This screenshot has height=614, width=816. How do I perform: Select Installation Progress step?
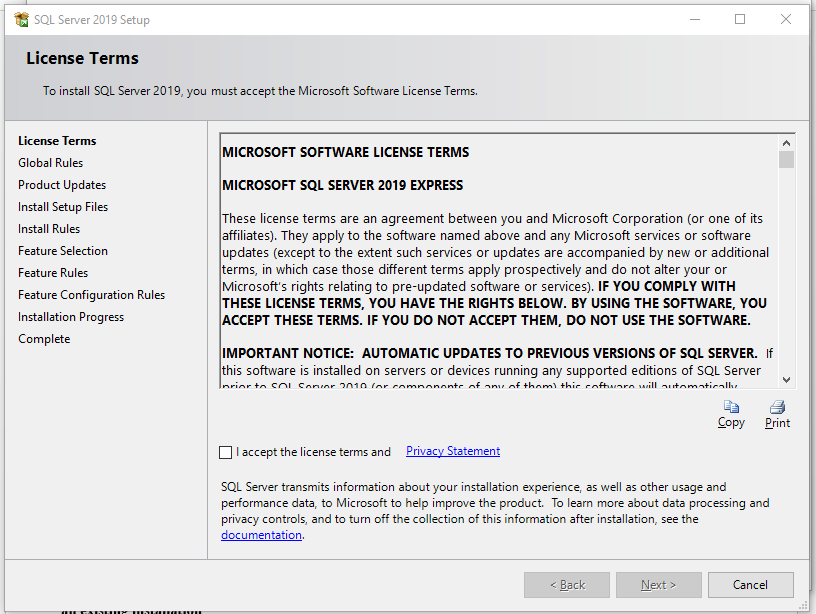71,317
